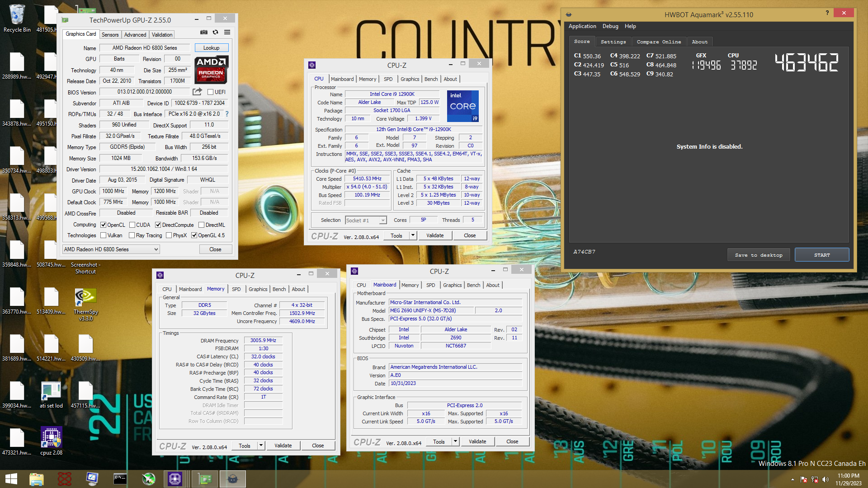Click the Intel Core i9 logo in CPU-Z
Screen dimensions: 868x488
click(462, 106)
